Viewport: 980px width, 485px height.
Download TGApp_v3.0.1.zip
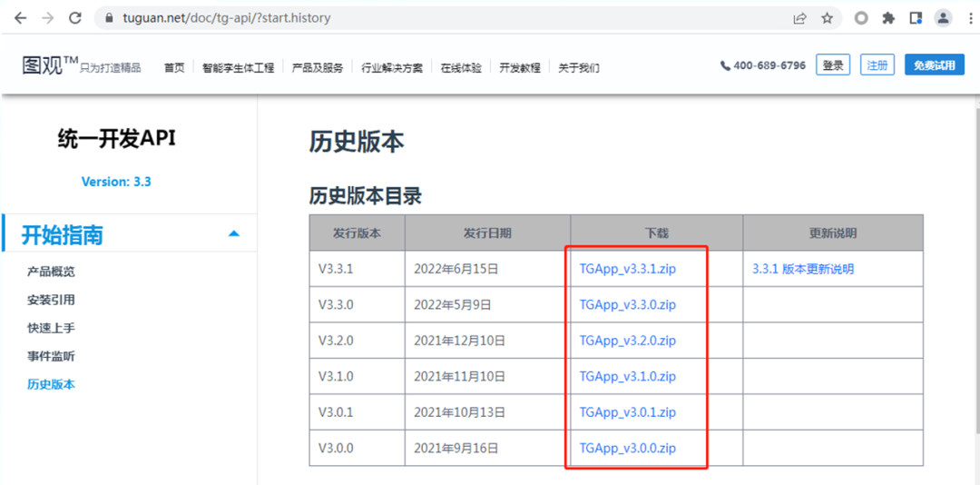tap(628, 412)
